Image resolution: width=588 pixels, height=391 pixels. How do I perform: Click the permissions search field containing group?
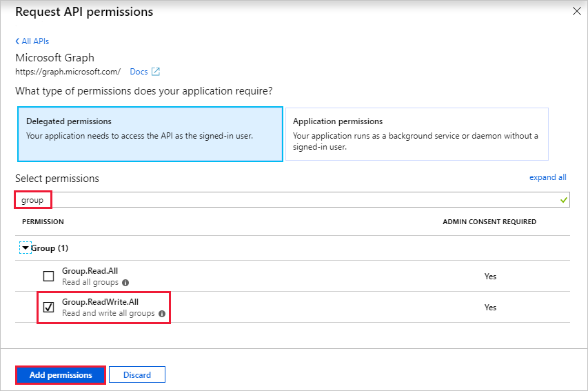coord(292,200)
